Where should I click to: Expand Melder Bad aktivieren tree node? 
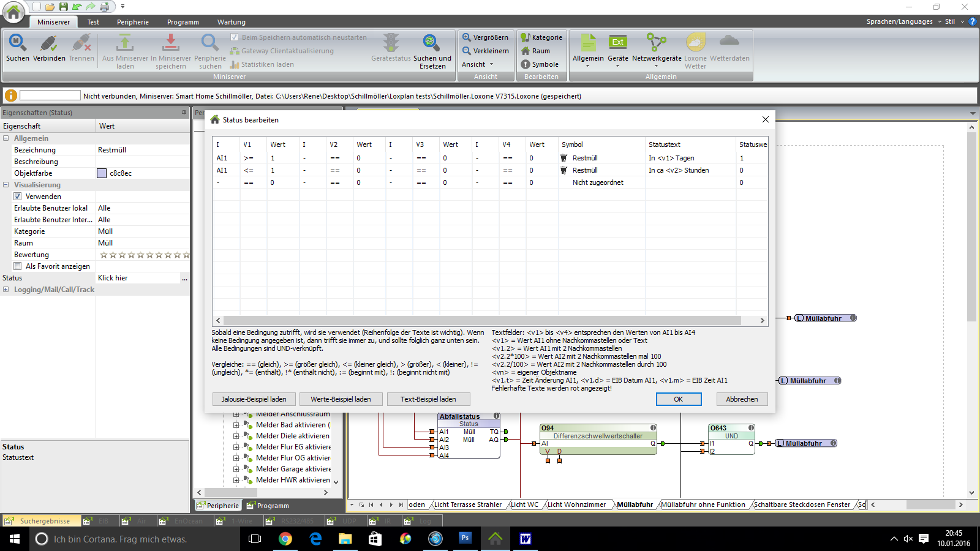coord(236,425)
